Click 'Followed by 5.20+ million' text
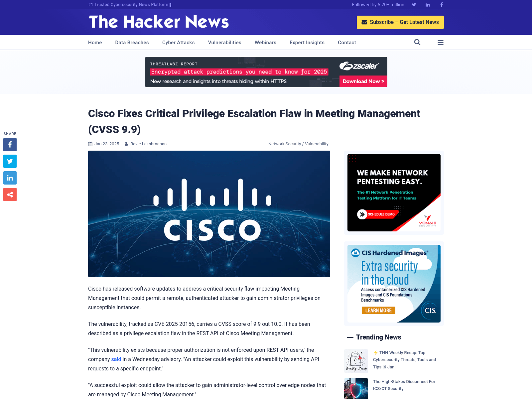 click(x=378, y=5)
